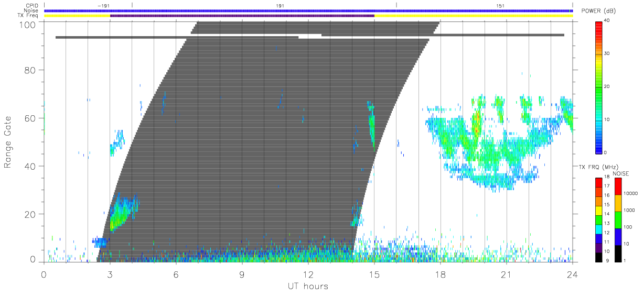
Task: Click the blue Noise strip above the plot
Action: 308,10
